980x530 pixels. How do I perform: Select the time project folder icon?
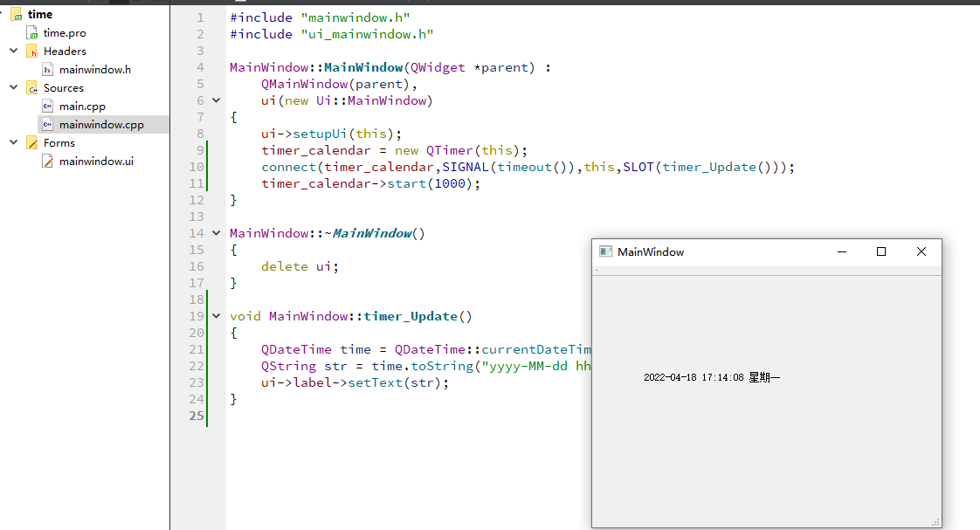click(17, 14)
